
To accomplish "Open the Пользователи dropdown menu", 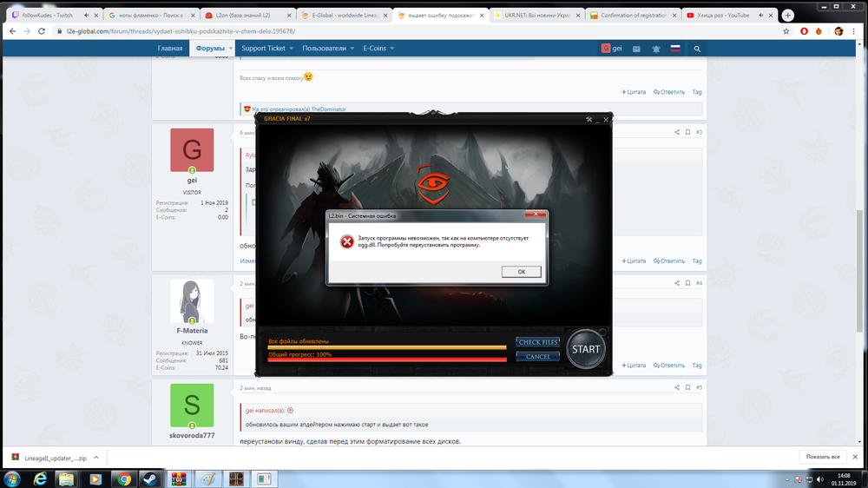I will 328,49.
